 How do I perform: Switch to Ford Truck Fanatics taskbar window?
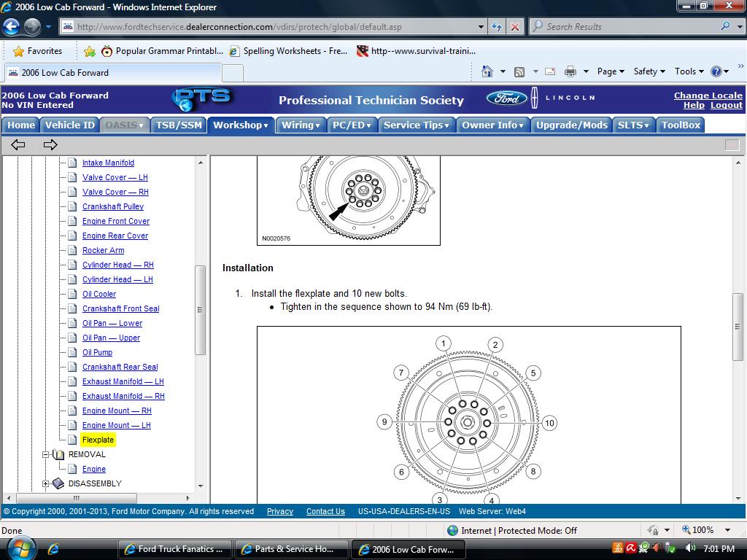175,549
